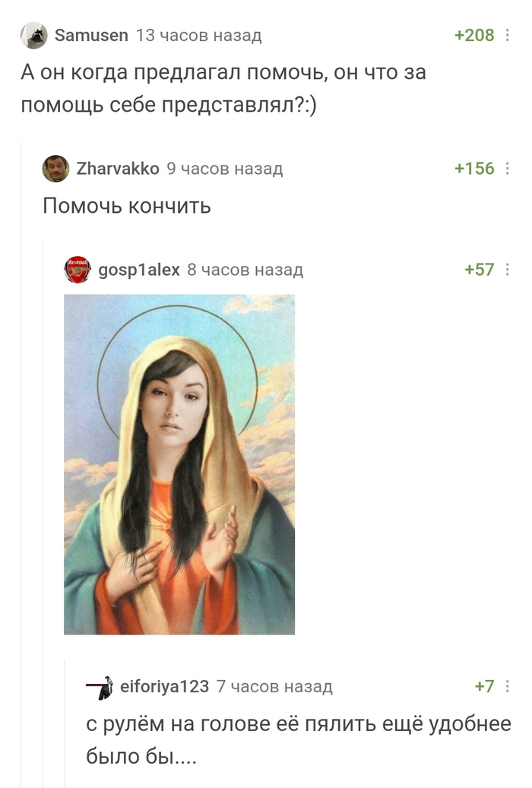The height and width of the screenshot is (788, 532).
Task: Click the username gosp1alex
Action: click(x=139, y=270)
